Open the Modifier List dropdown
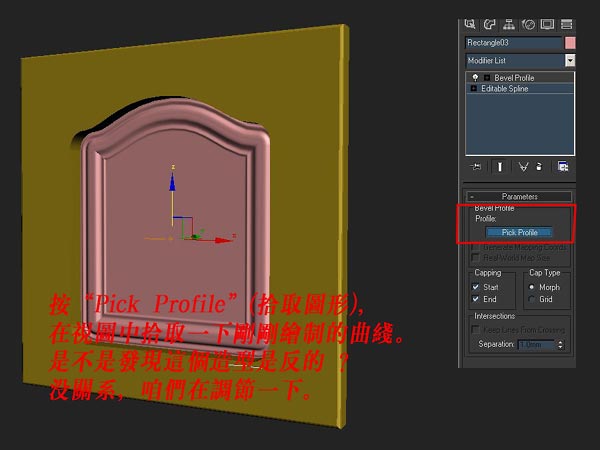 570,61
